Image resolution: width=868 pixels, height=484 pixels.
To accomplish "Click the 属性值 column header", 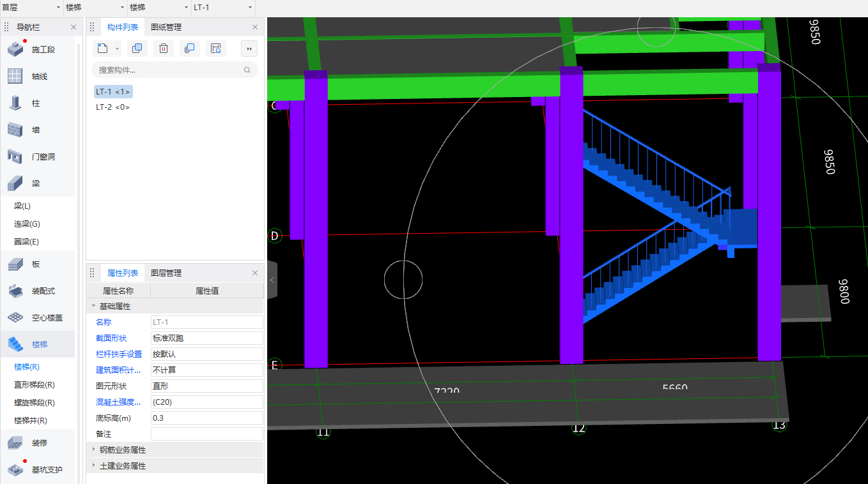I will point(207,291).
